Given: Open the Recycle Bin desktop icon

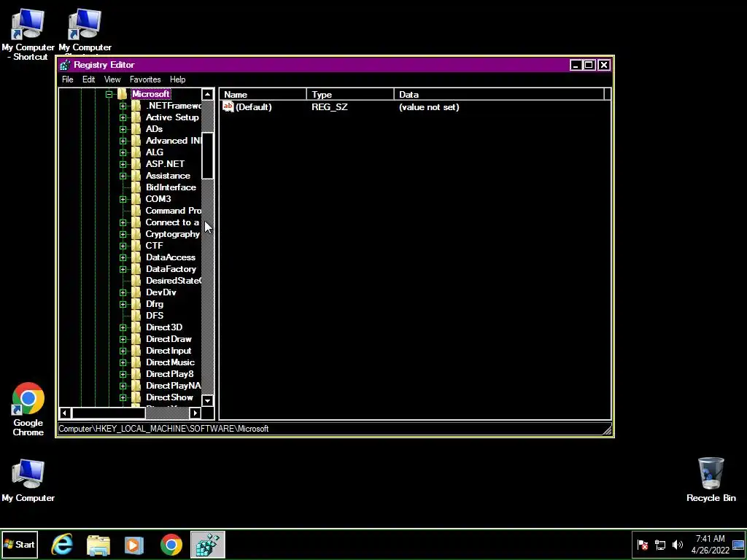Looking at the screenshot, I should tap(711, 480).
